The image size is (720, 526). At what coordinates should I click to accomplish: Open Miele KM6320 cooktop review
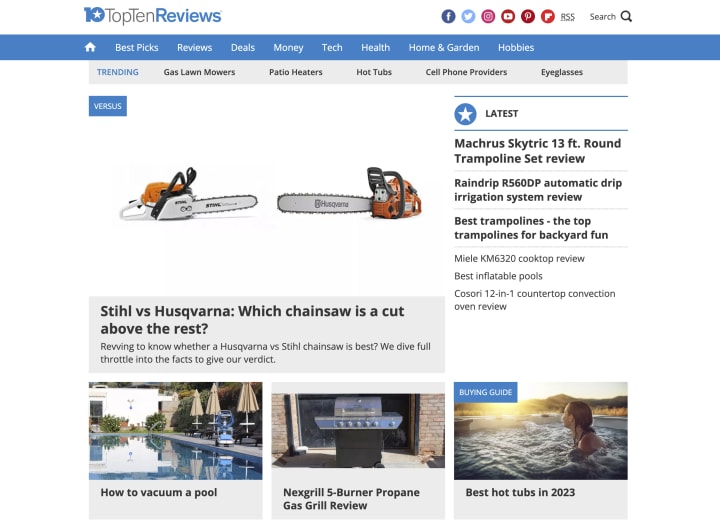(519, 258)
